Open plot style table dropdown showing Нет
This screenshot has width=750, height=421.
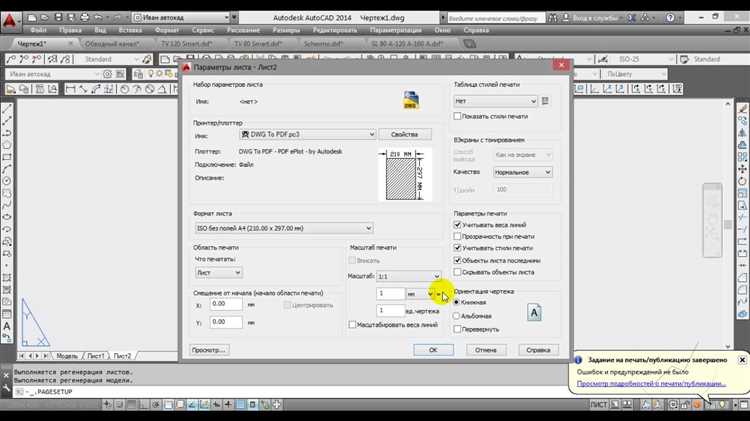[x=496, y=101]
